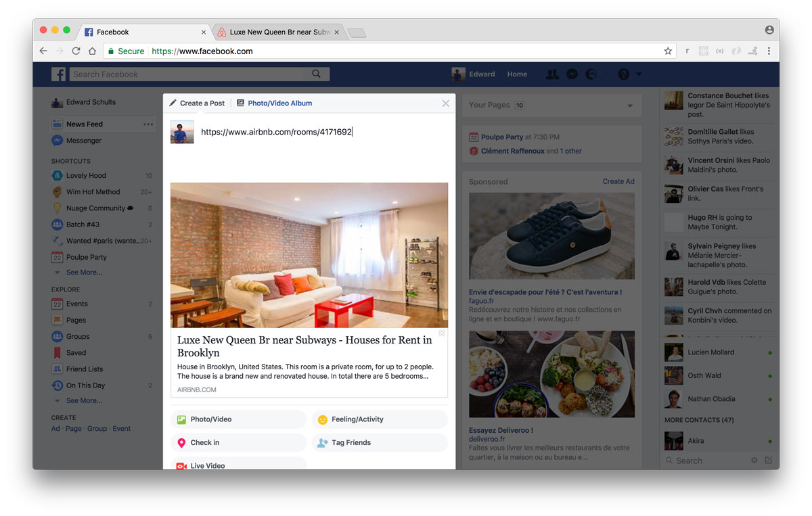Screen dimensions: 812x516
Task: Open Friend Requests icon in header
Action: coord(553,74)
